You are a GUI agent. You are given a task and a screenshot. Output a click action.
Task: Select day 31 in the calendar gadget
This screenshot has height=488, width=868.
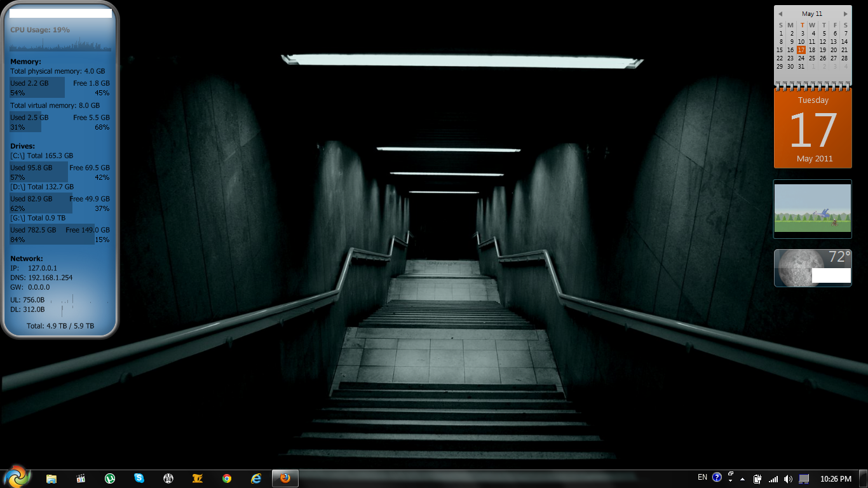pos(801,66)
